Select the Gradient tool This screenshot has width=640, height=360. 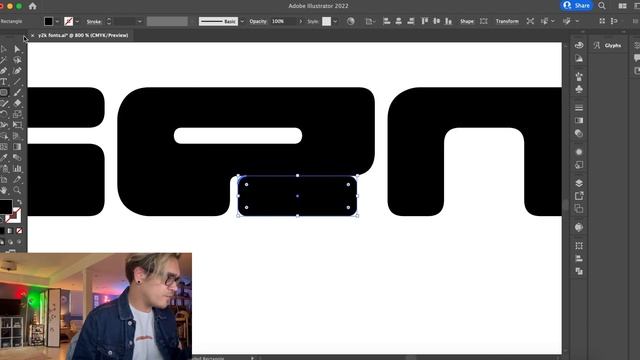17,147
